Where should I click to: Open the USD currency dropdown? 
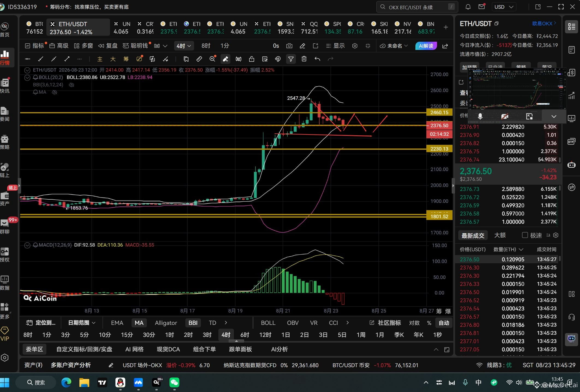(504, 7)
